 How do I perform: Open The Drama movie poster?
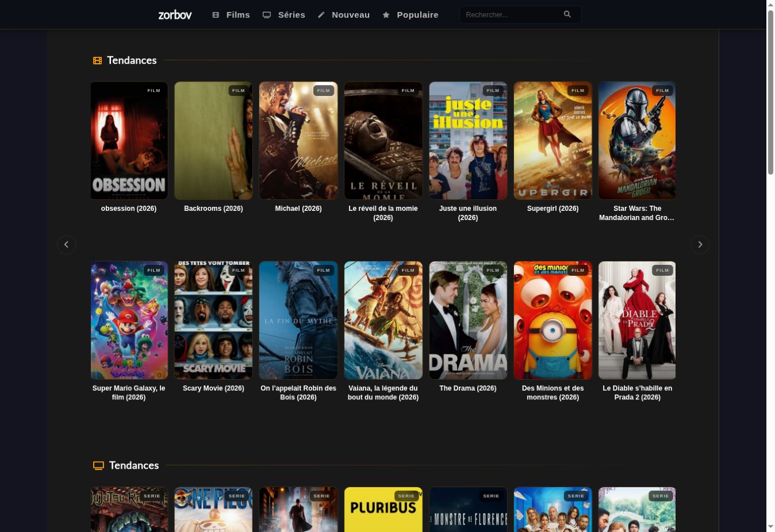click(468, 321)
